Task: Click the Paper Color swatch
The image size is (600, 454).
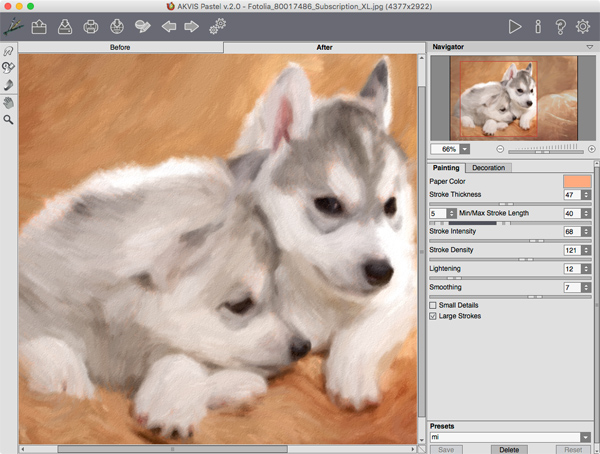Action: (x=577, y=181)
